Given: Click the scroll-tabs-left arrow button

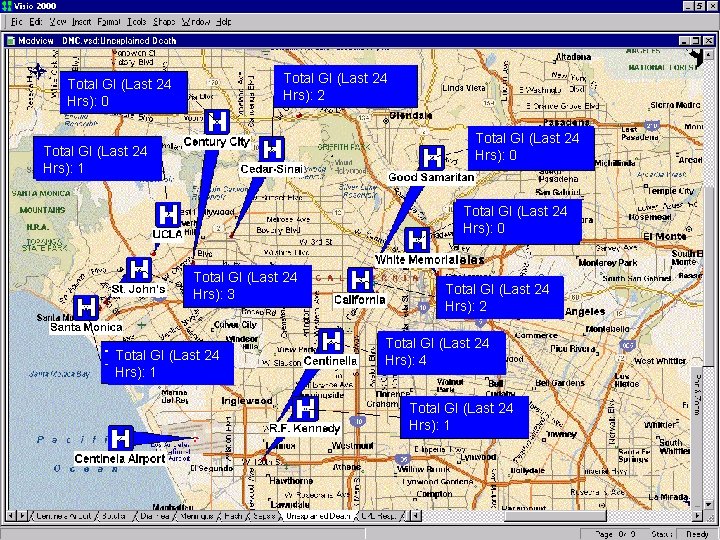Looking at the screenshot, I should [x=11, y=516].
